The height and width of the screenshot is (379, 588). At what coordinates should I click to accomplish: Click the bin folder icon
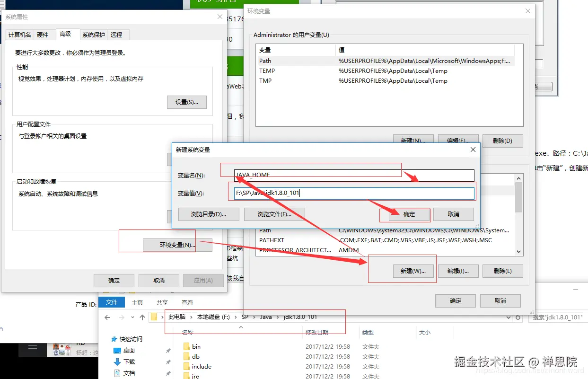[186, 346]
